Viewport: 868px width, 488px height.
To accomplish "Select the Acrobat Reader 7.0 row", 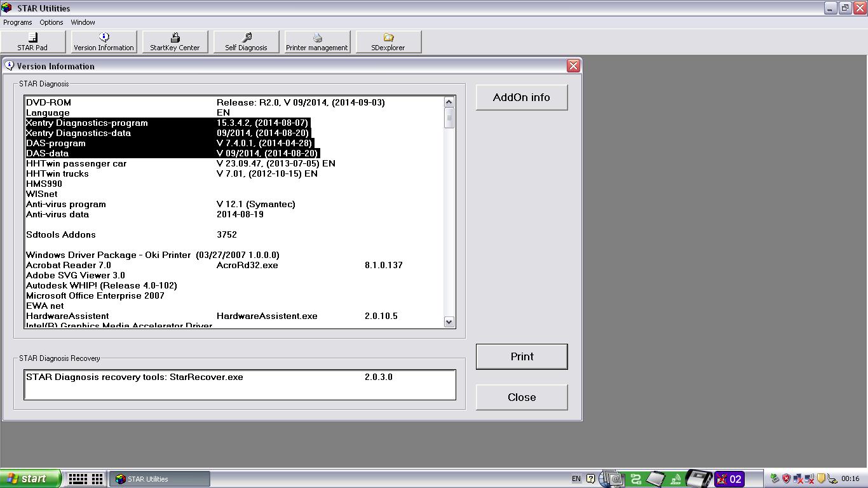I will [234, 265].
